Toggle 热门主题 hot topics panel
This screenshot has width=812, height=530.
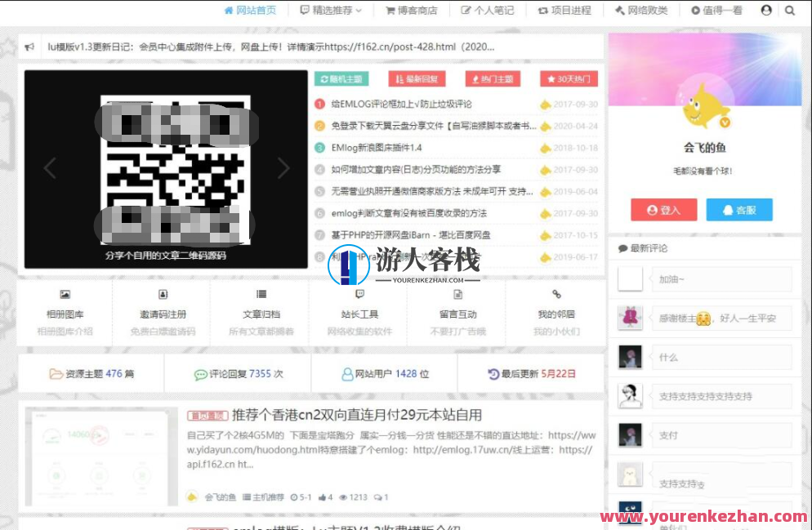(493, 78)
